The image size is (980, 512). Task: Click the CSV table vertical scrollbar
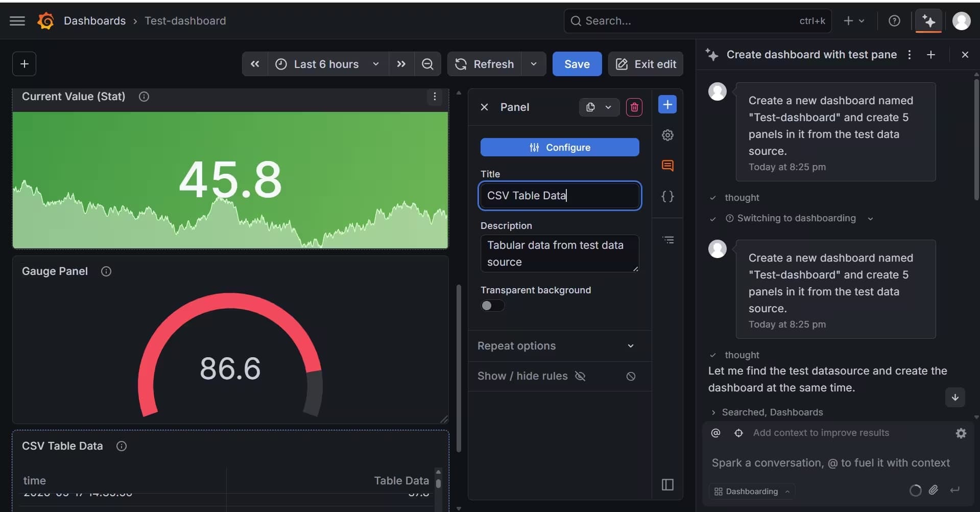pos(438,483)
